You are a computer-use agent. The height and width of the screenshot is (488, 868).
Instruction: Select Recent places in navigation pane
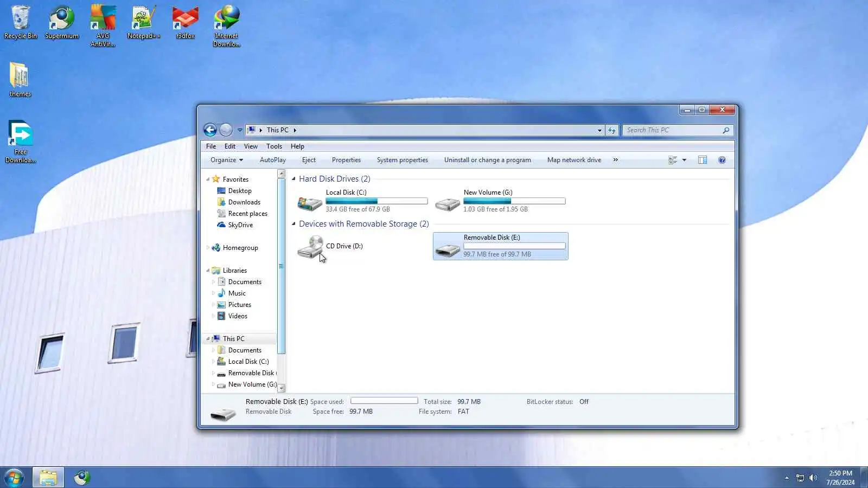[242, 214]
